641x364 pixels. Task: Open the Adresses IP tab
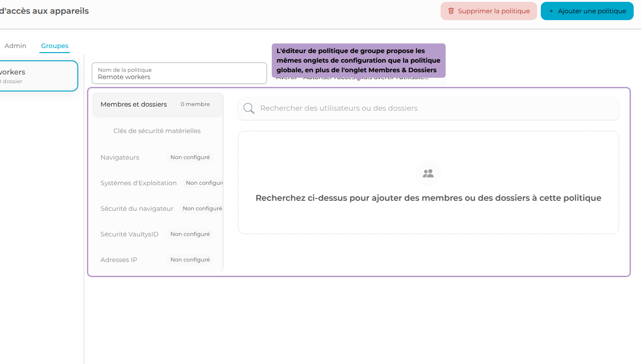click(x=157, y=260)
